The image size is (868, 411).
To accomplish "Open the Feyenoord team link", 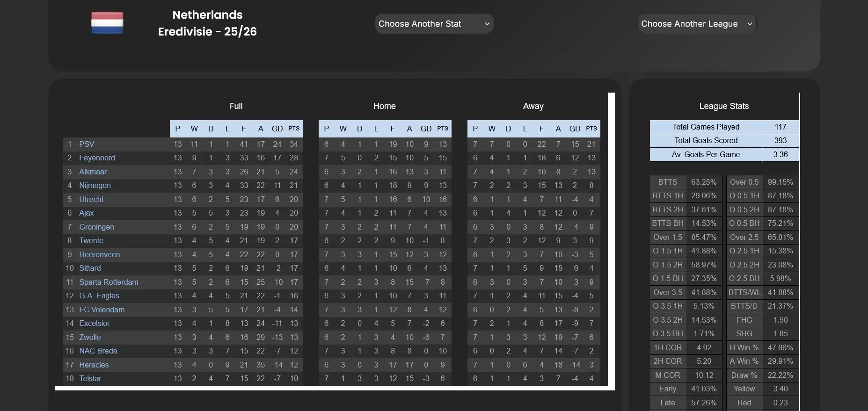I will pos(97,158).
